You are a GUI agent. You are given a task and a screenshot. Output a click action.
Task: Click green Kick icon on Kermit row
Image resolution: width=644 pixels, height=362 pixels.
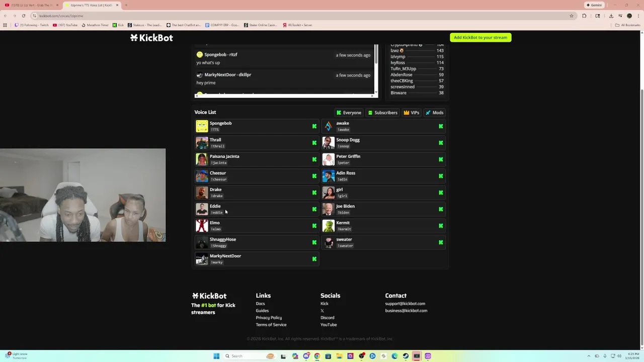coord(441,226)
